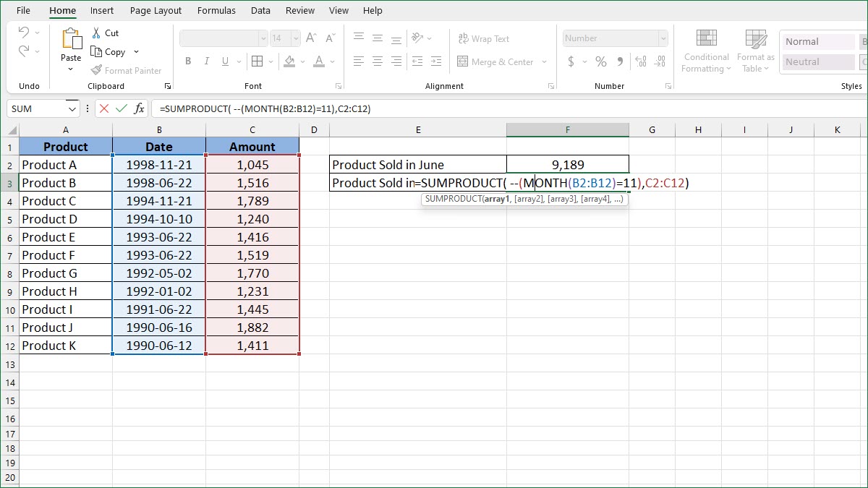Open Conditional Formatting options

coord(705,51)
